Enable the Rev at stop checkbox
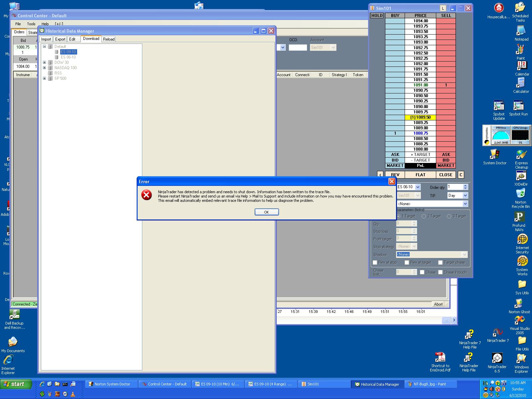The width and height of the screenshot is (532, 399). (x=375, y=262)
